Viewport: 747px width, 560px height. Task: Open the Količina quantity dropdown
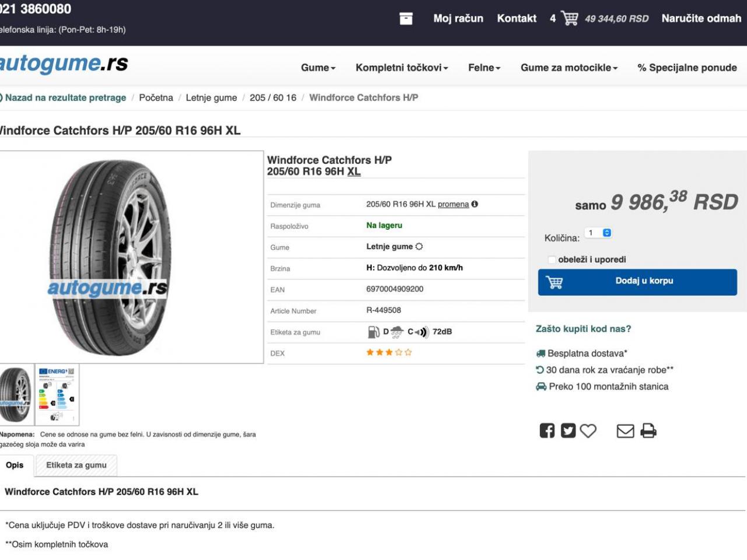point(598,233)
